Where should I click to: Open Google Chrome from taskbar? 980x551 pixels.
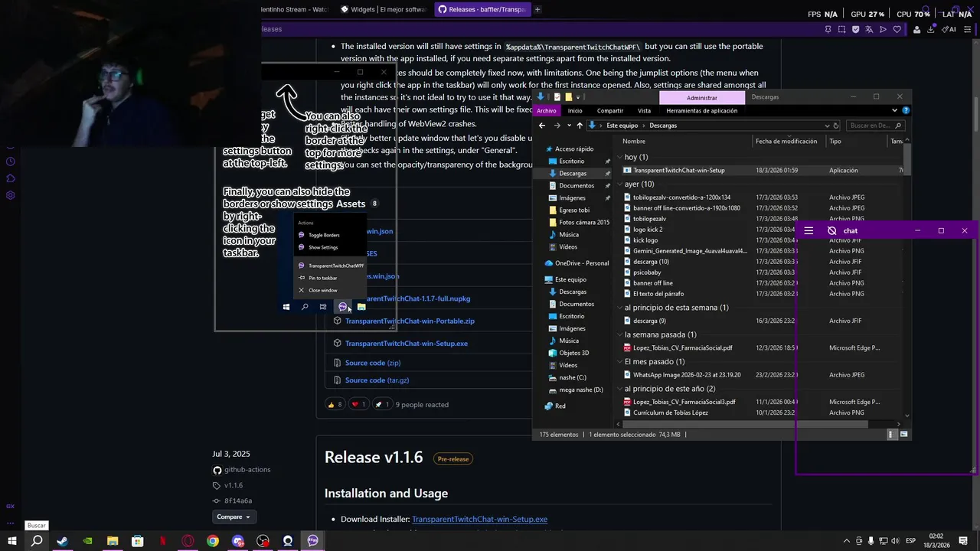[213, 541]
